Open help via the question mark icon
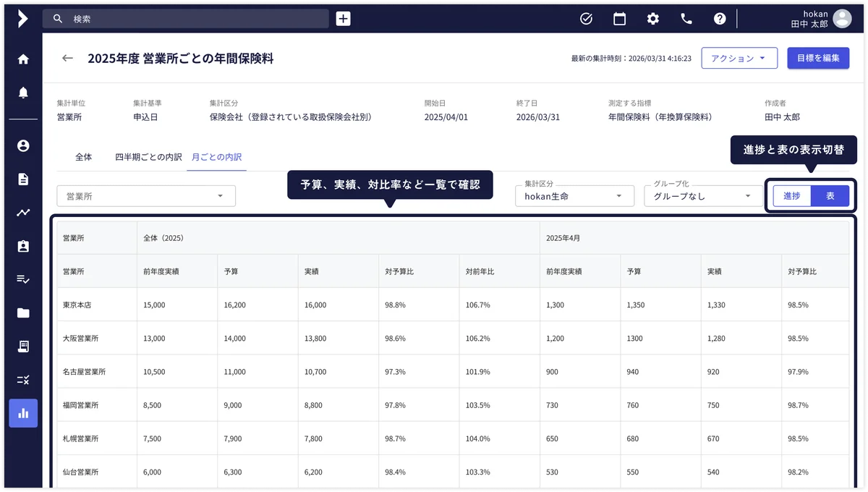Viewport: 868px width, 492px height. click(720, 19)
